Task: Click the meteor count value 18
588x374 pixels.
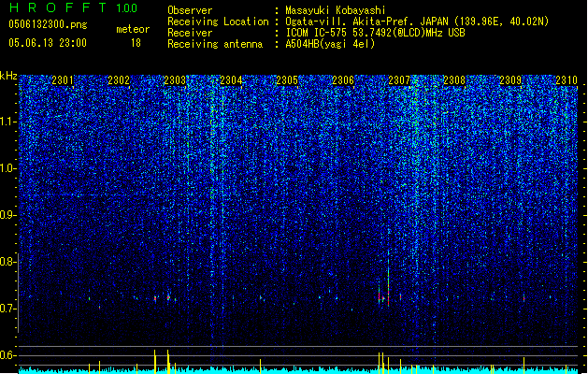Action: coord(136,43)
